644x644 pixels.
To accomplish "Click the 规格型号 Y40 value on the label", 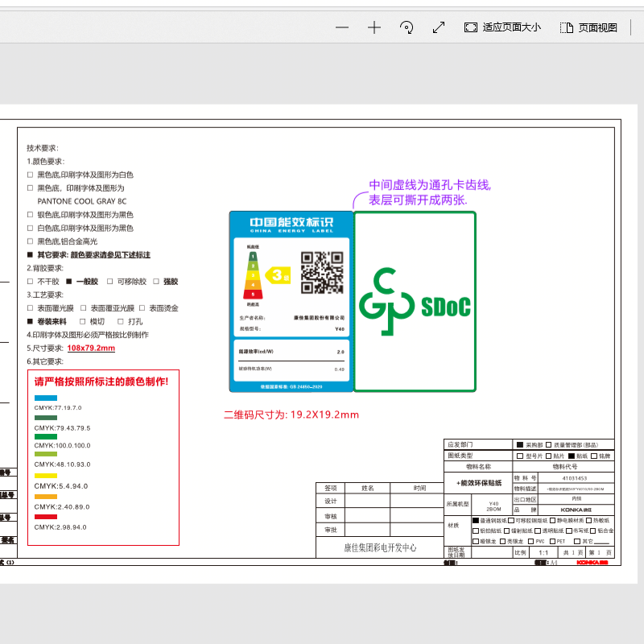I will point(340,329).
